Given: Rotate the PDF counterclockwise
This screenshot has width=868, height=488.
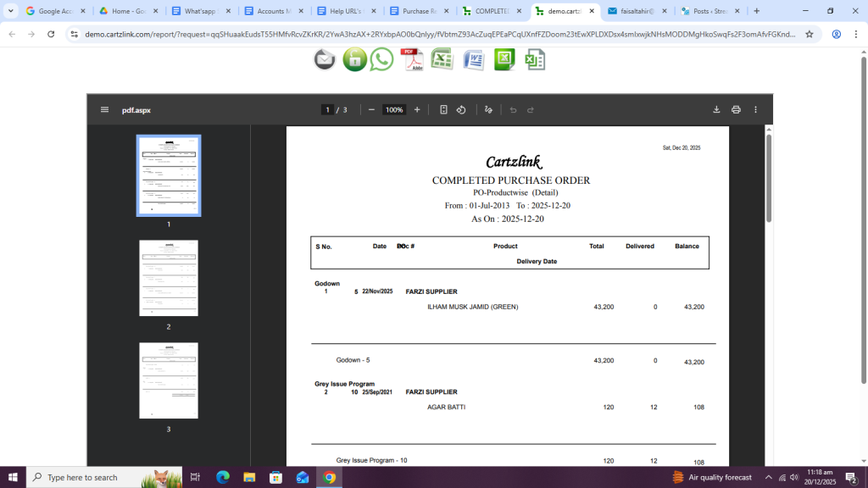Looking at the screenshot, I should (461, 110).
